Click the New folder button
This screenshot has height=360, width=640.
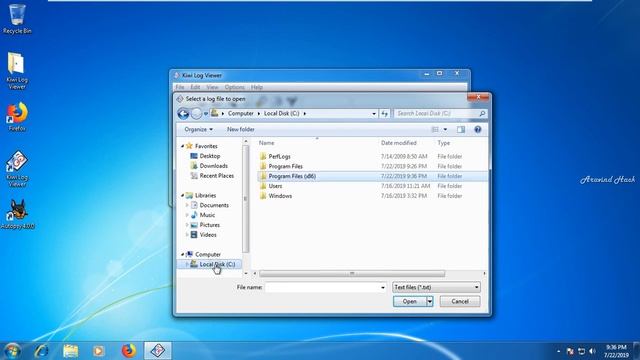(x=241, y=129)
